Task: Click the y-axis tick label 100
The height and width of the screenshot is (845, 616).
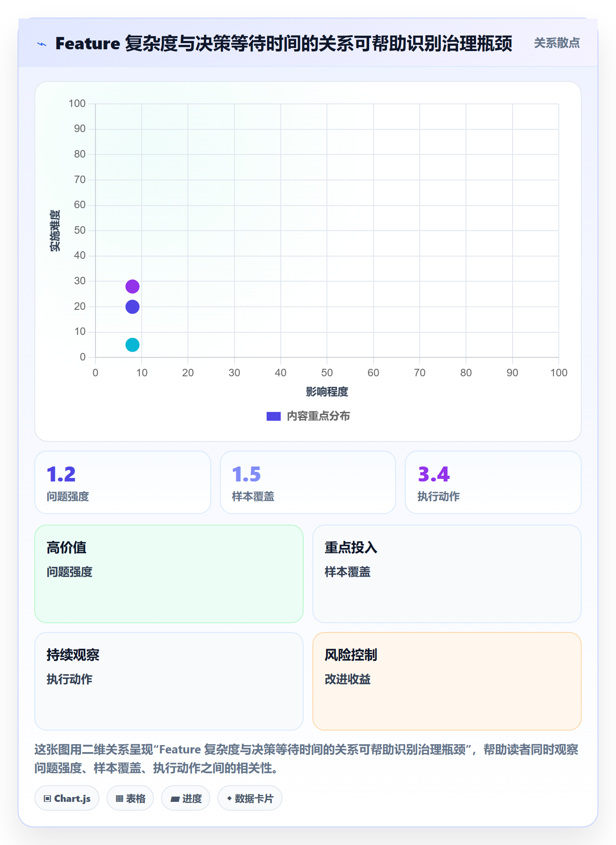Action: (x=77, y=103)
